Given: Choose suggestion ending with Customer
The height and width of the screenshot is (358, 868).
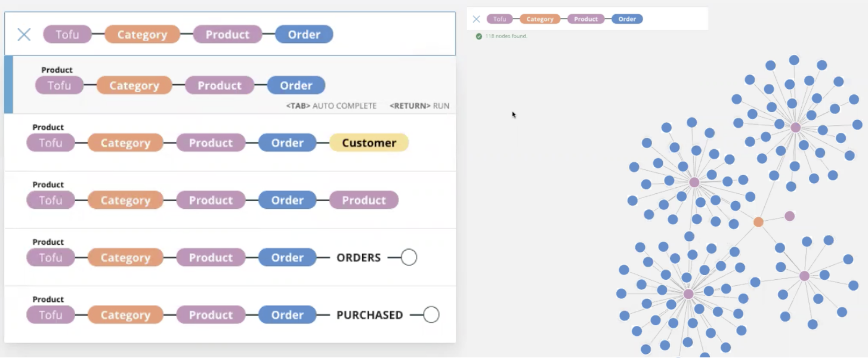Looking at the screenshot, I should click(x=230, y=143).
